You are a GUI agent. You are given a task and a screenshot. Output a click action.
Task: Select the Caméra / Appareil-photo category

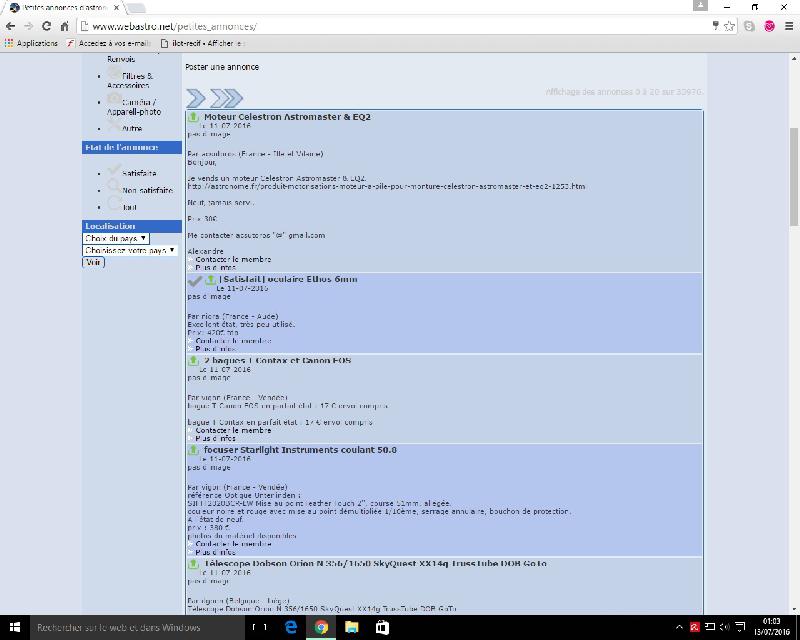134,105
